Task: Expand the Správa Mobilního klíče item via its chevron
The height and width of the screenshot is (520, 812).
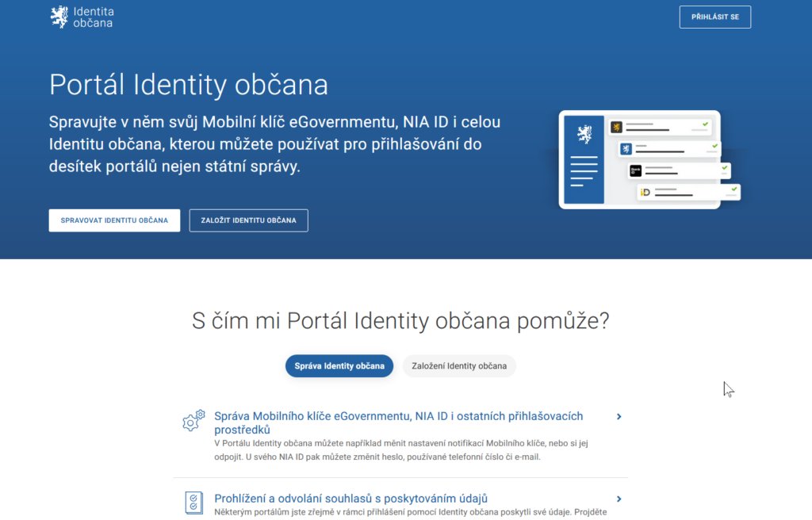Action: 619,416
